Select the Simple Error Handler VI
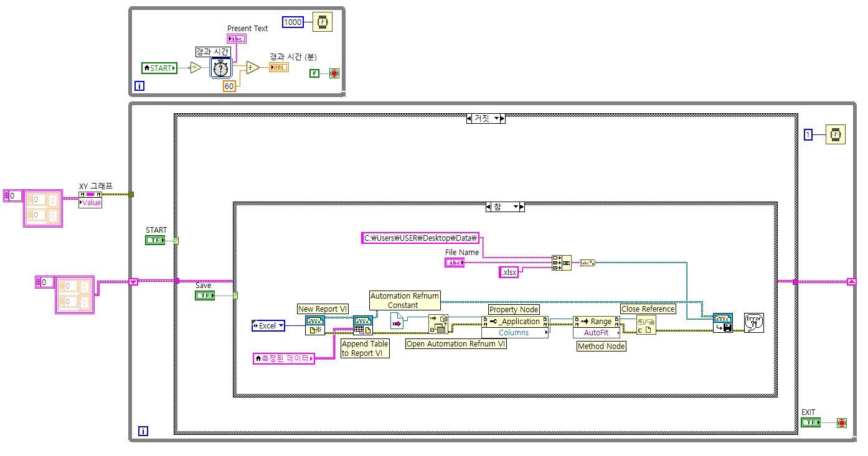 (x=754, y=322)
